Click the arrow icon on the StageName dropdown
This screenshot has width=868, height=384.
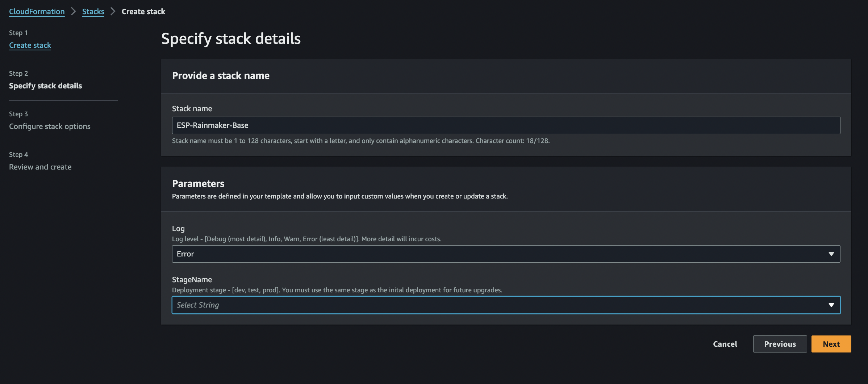pyautogui.click(x=831, y=305)
